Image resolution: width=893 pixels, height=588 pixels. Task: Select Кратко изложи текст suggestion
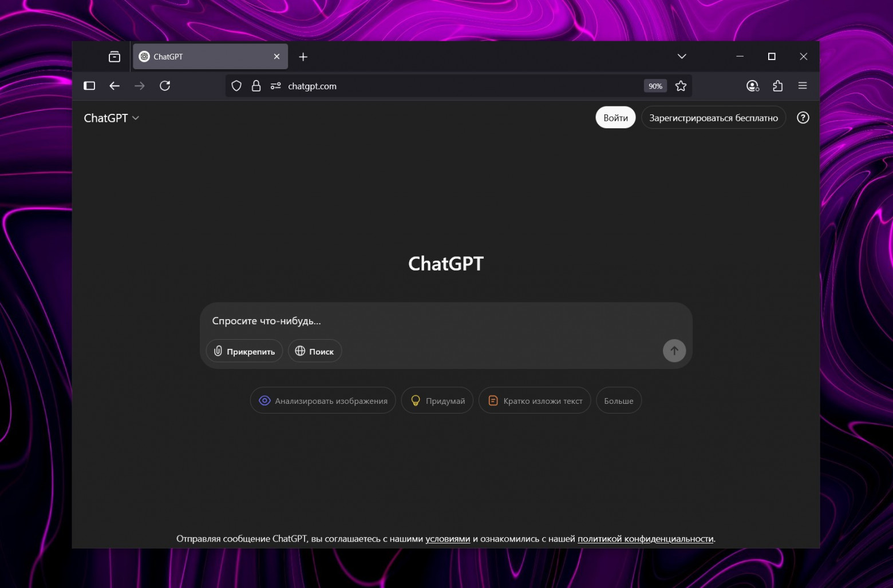tap(535, 401)
